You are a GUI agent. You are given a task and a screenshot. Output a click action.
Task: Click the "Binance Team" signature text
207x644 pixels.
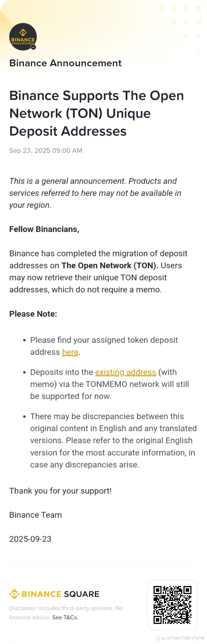[35, 515]
